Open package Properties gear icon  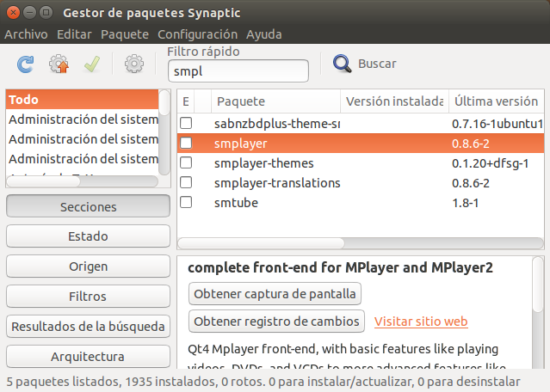[134, 64]
